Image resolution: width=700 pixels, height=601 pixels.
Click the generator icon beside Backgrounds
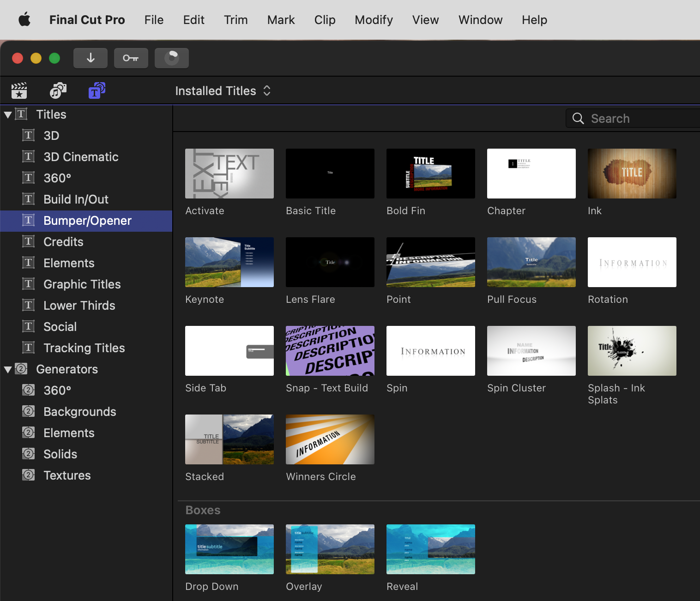tap(29, 411)
